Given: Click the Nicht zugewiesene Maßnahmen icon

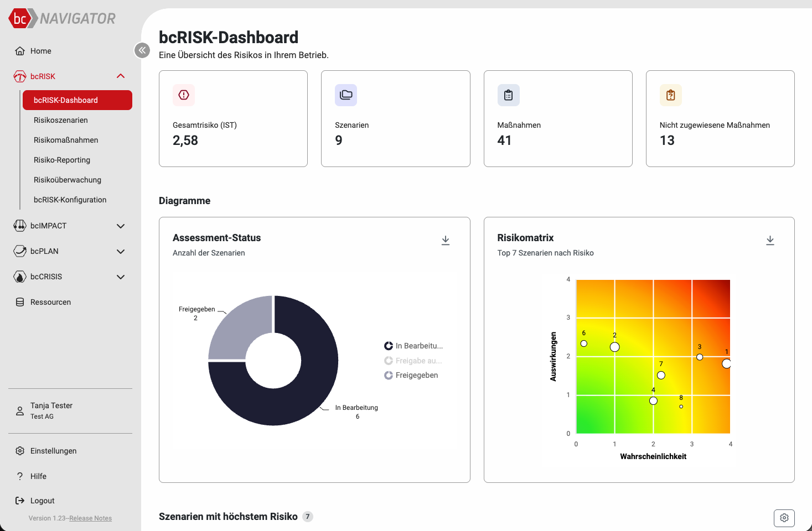Looking at the screenshot, I should click(x=670, y=95).
